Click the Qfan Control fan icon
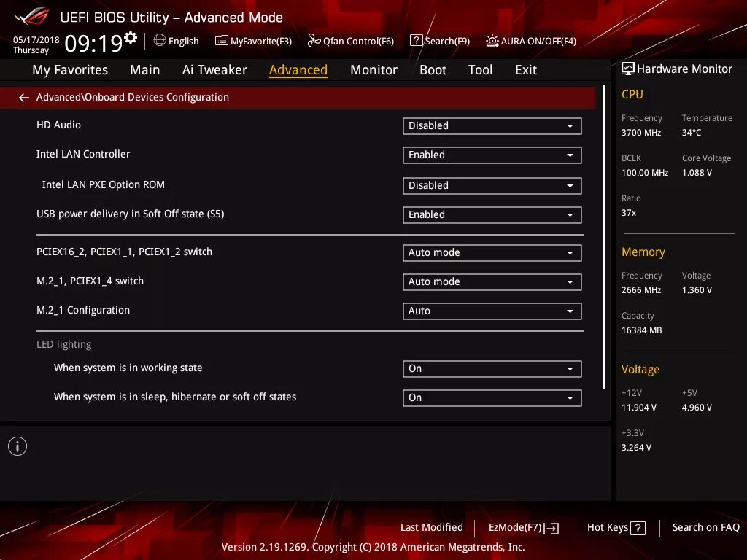747x560 pixels. [314, 41]
